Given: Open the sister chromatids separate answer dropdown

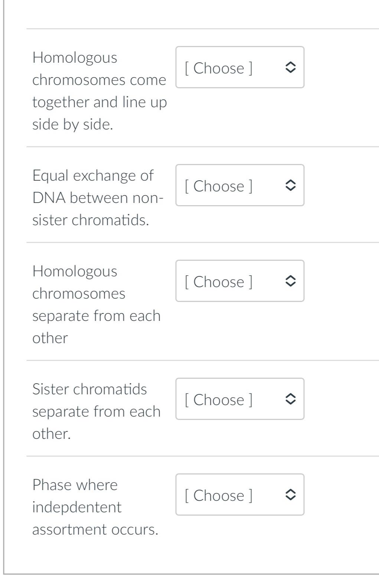Looking at the screenshot, I should point(240,399).
